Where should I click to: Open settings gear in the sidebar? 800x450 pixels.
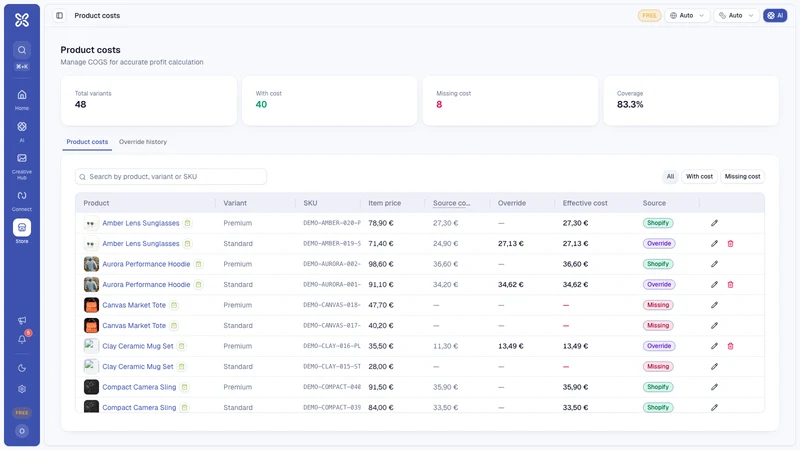22,389
